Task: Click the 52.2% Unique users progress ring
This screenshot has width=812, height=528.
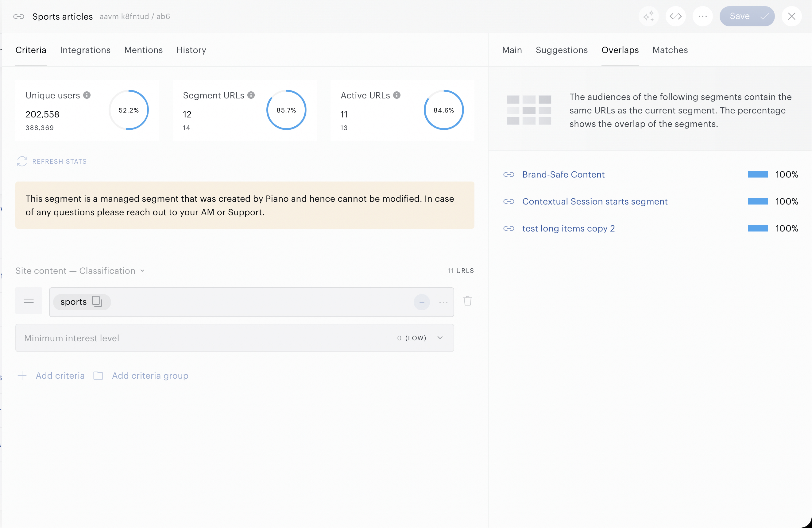Action: pos(129,110)
